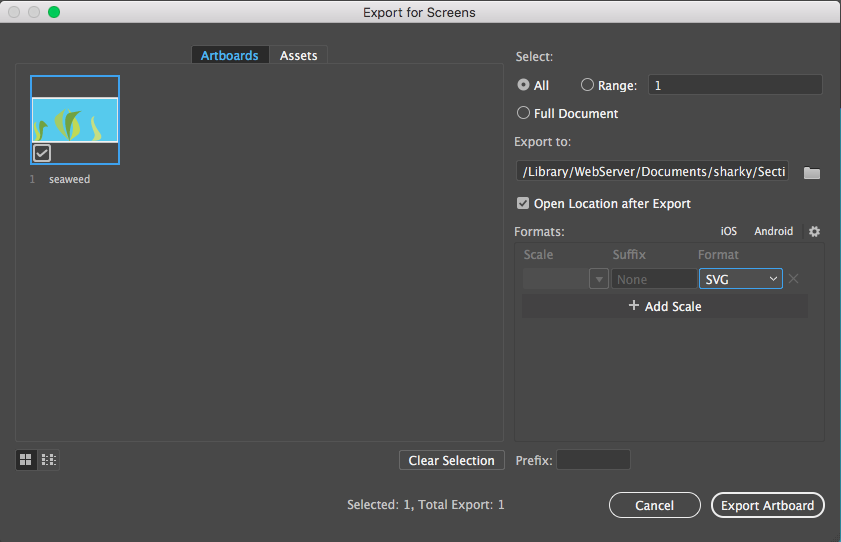Switch to large thumbnail grid view
841x542 pixels.
click(26, 460)
